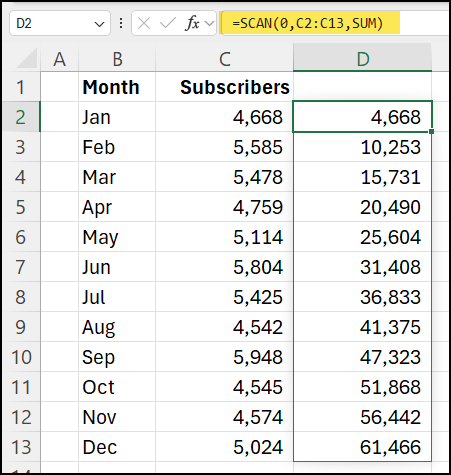Select the Oct cell

click(x=117, y=387)
